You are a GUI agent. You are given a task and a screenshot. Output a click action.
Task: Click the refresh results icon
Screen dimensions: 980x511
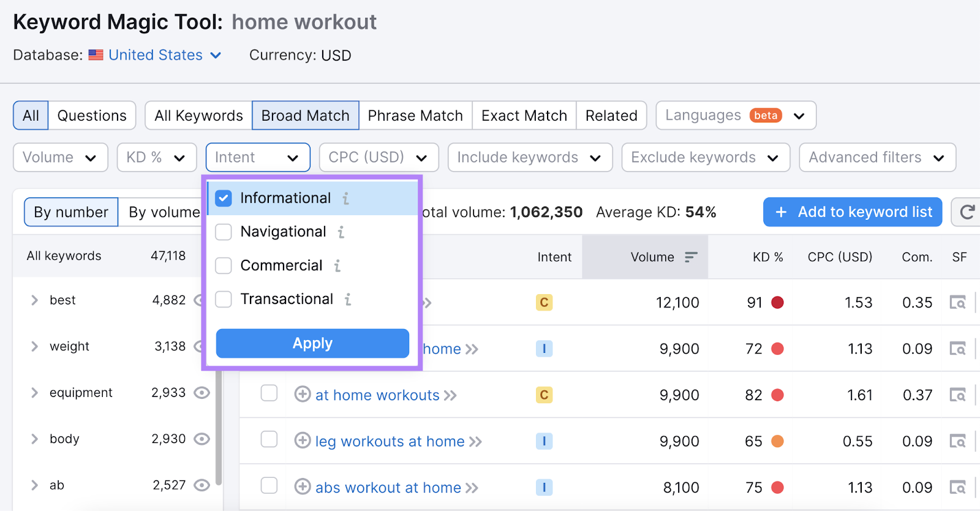pos(968,213)
